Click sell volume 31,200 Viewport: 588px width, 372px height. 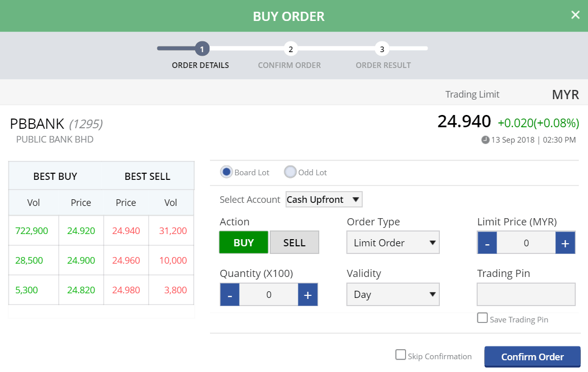173,230
